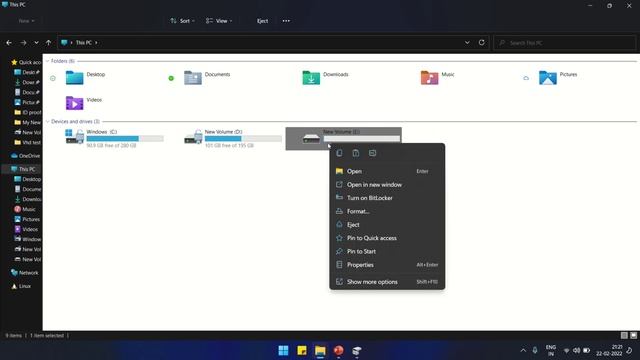The image size is (640, 360).
Task: Go forward with the Forward arrow
Action: click(23, 42)
